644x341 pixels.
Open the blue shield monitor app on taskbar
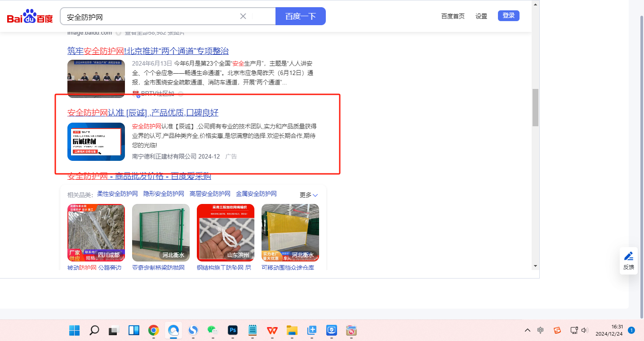click(332, 331)
